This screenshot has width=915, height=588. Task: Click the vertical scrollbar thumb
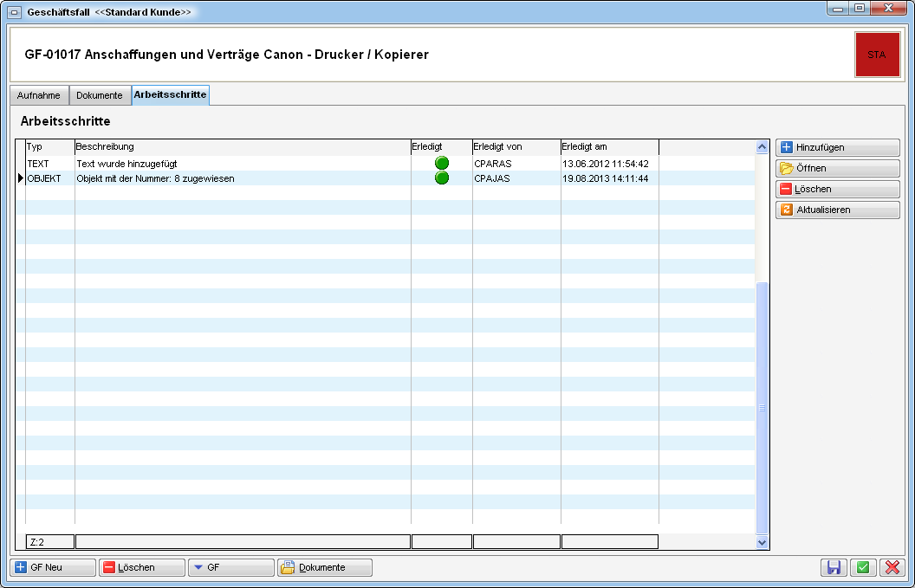[762, 408]
